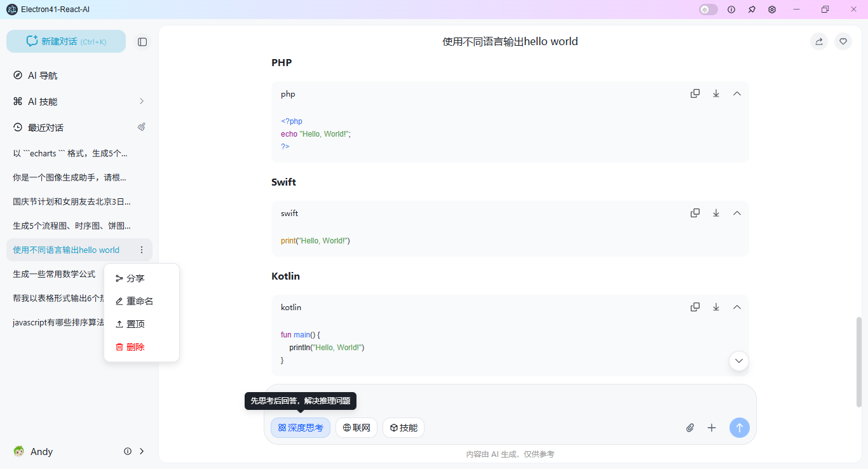Screen dimensions: 868x469
Task: Click the info icon beside Andy
Action: point(128,451)
